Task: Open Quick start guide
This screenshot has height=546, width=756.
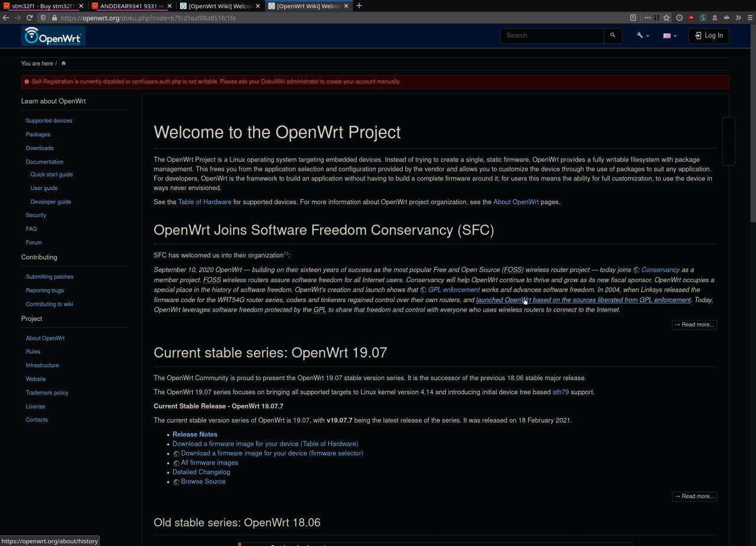Action: (51, 175)
